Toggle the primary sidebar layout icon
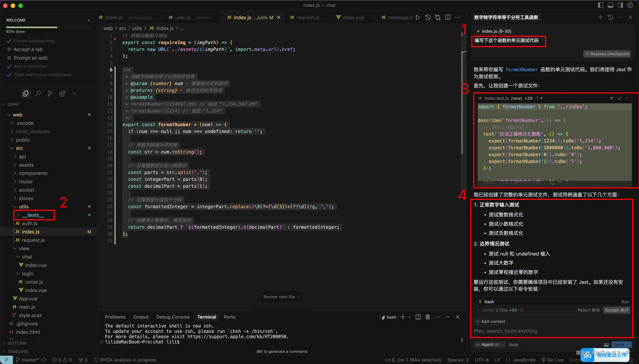 pos(600,5)
